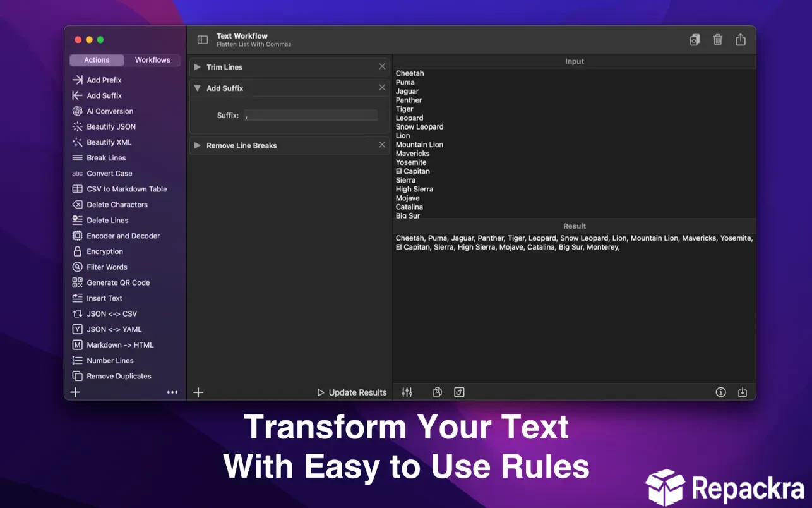Click into the Suffix input field
Viewport: 812px width, 508px height.
click(310, 115)
